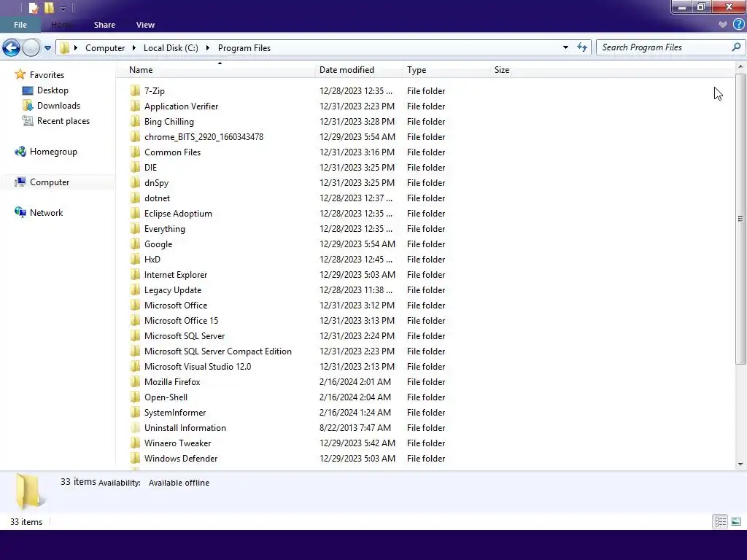Image resolution: width=747 pixels, height=560 pixels.
Task: Select the Microsoft Office folder name
Action: [176, 306]
